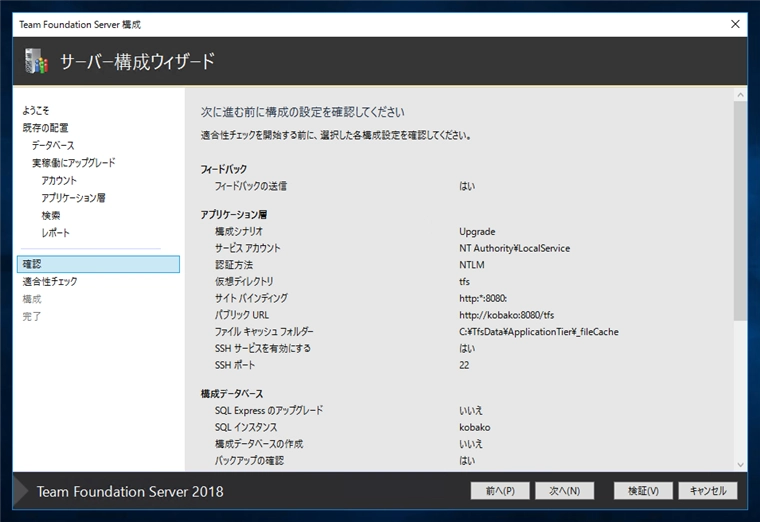
Task: Click ファイル キャッシュ フォルダー label
Action: coord(264,332)
